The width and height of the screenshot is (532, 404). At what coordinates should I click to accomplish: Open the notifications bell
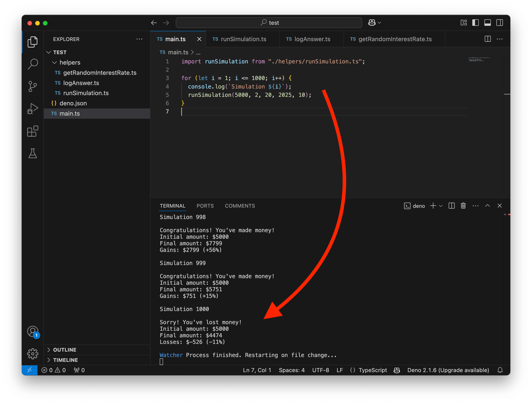[500, 370]
